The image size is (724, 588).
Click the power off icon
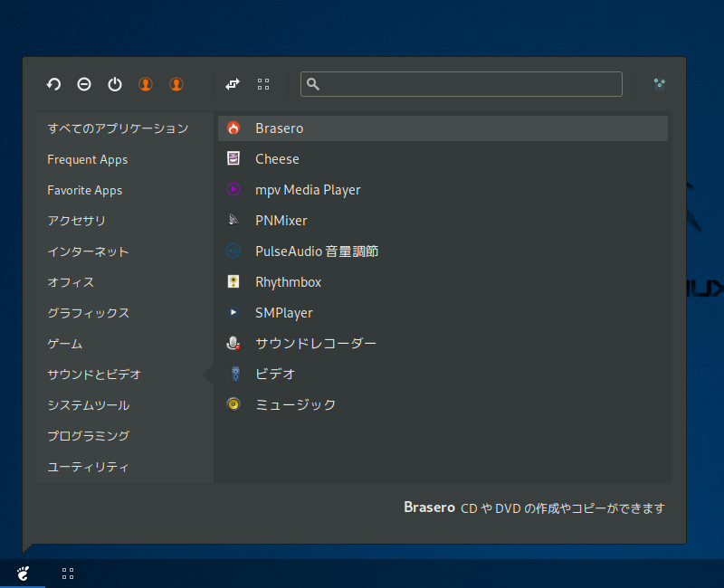point(115,84)
